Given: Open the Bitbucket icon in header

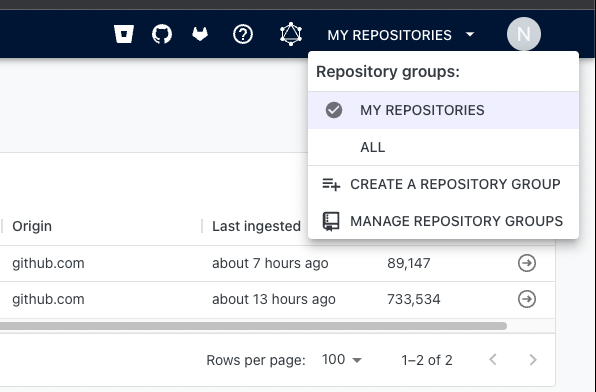Looking at the screenshot, I should [124, 34].
